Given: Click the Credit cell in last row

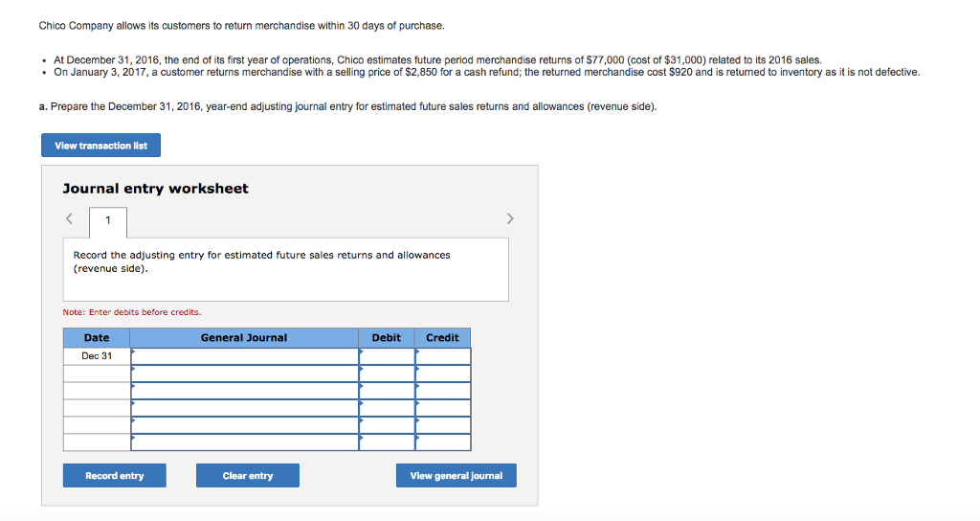Looking at the screenshot, I should click(x=442, y=442).
